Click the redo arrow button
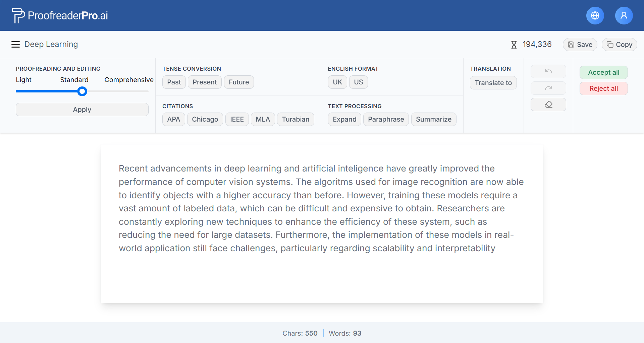 point(548,88)
